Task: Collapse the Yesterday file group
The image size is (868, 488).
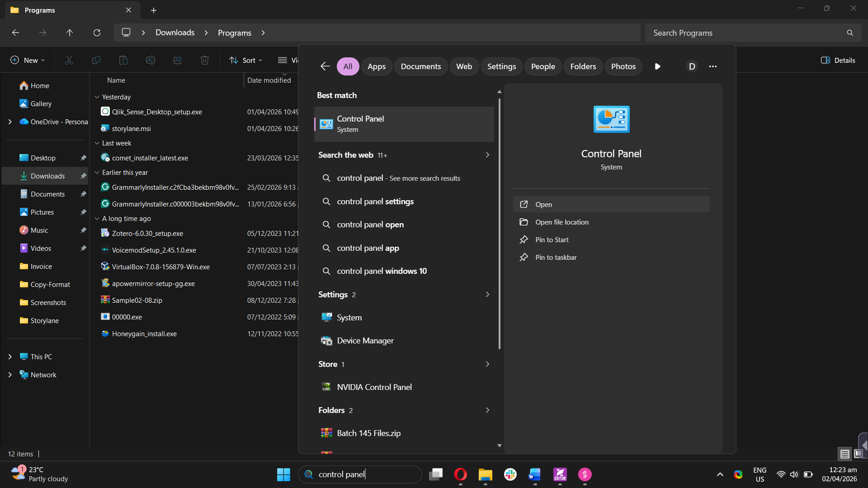Action: 97,97
